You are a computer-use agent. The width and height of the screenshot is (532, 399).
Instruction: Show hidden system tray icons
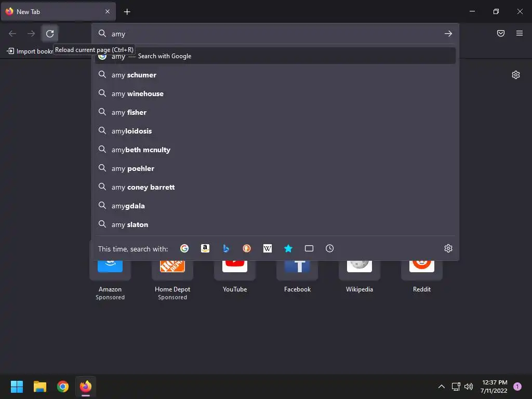[x=442, y=387]
